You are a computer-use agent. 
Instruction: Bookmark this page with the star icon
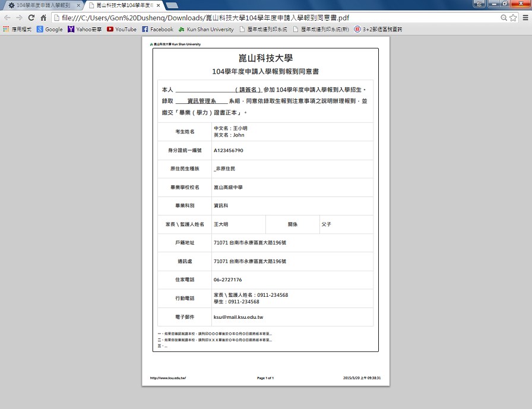coord(513,18)
